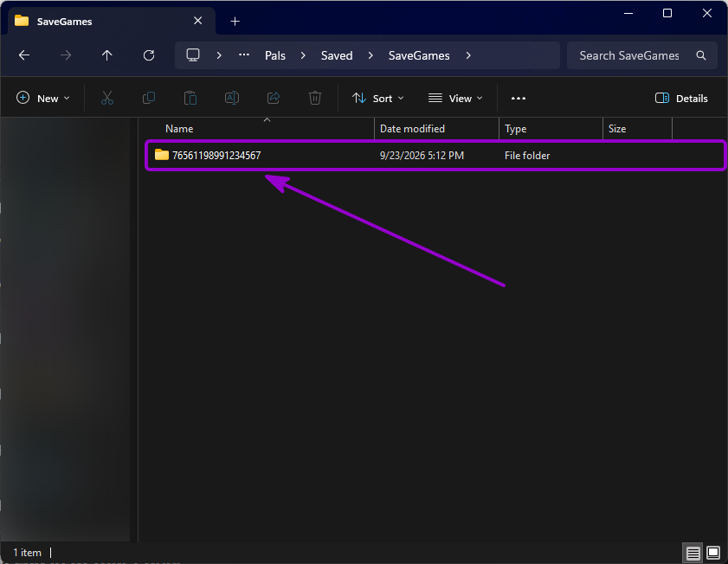
Task: Click the File folder type cell
Action: pos(527,156)
